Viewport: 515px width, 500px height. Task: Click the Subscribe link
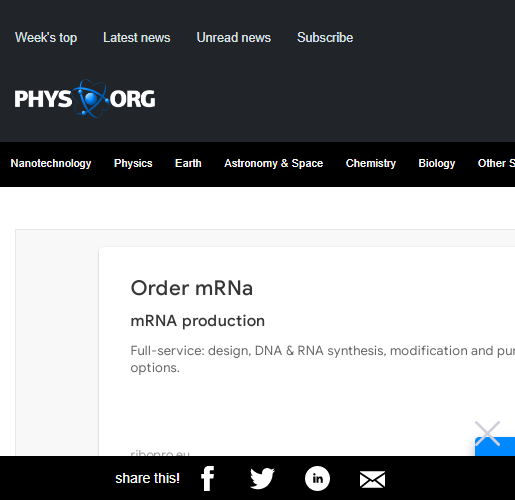tap(325, 37)
